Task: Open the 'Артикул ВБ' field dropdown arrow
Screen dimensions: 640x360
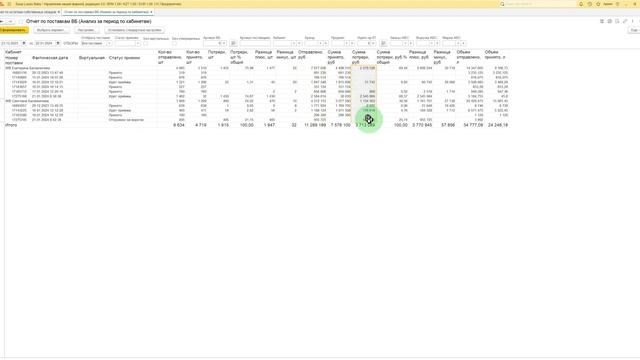Action: [224, 43]
